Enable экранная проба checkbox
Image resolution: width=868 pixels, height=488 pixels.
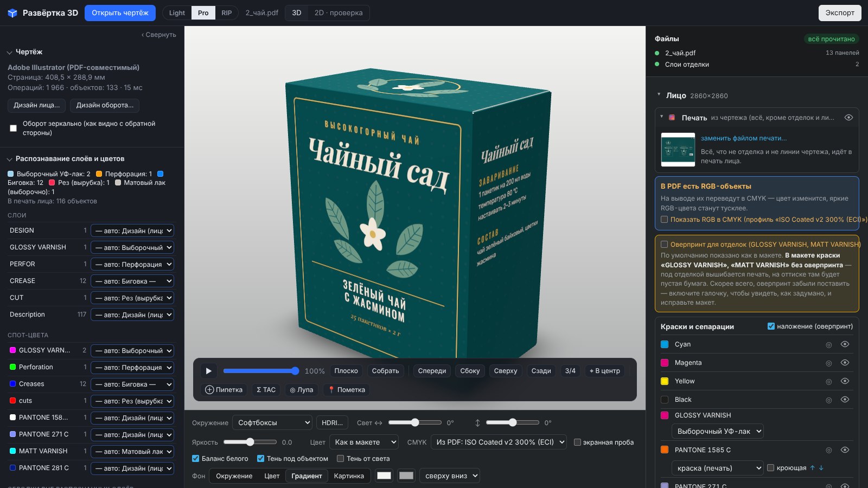[x=578, y=442]
